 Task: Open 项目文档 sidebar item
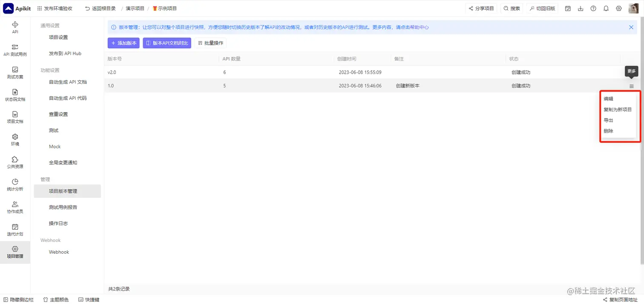pyautogui.click(x=15, y=117)
